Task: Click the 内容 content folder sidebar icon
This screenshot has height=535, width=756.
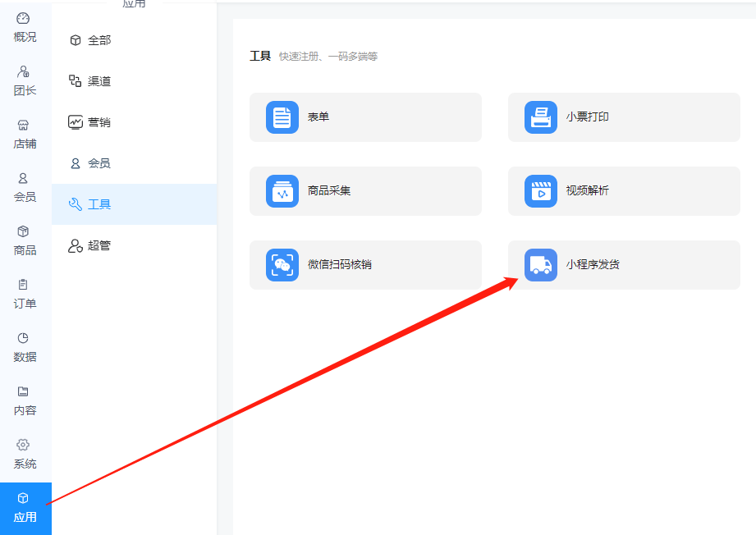Action: pyautogui.click(x=23, y=391)
